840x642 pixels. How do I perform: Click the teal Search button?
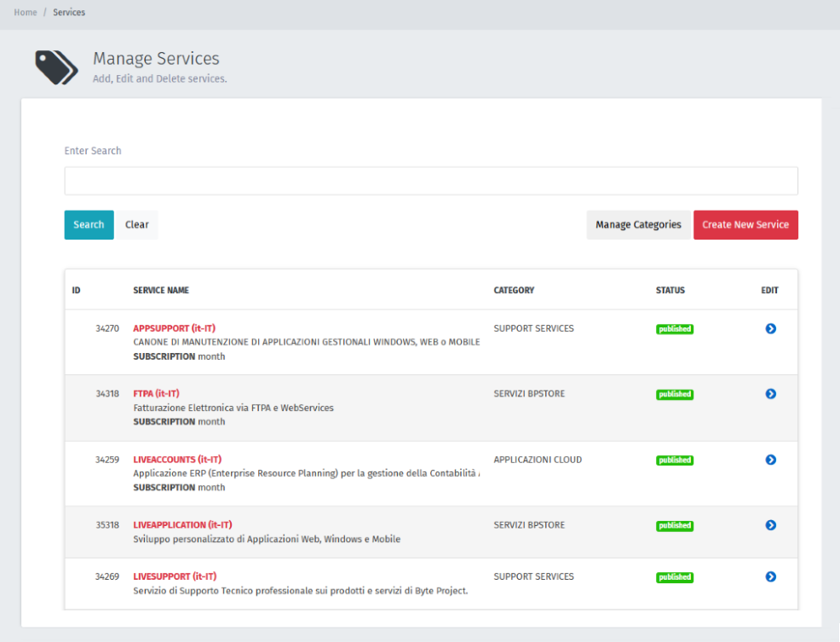click(x=89, y=225)
